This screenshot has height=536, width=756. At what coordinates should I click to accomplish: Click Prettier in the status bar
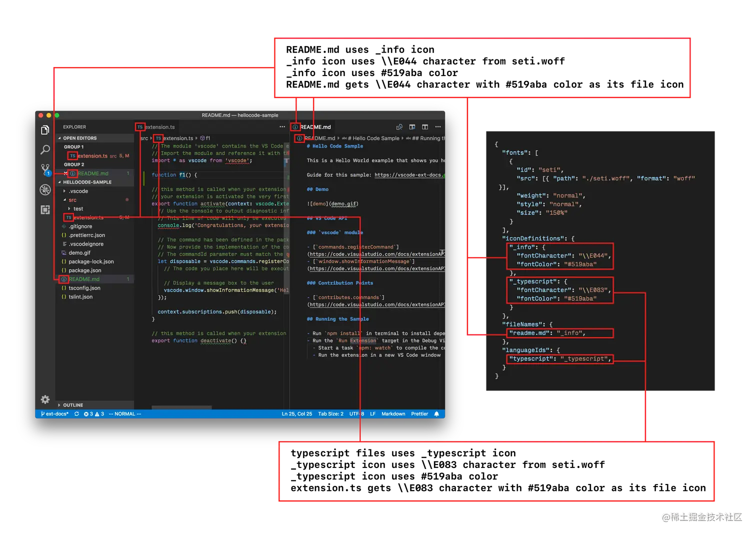[419, 414]
